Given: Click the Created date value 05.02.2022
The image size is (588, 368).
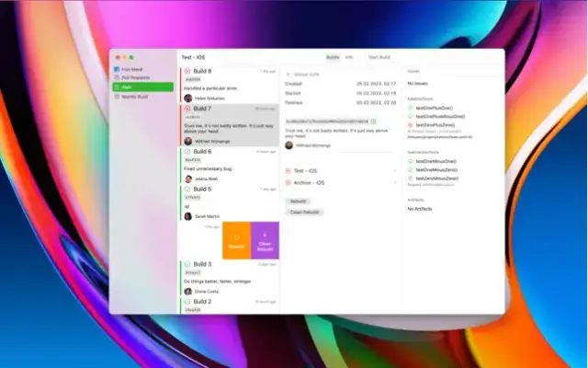Looking at the screenshot, I should coord(376,84).
